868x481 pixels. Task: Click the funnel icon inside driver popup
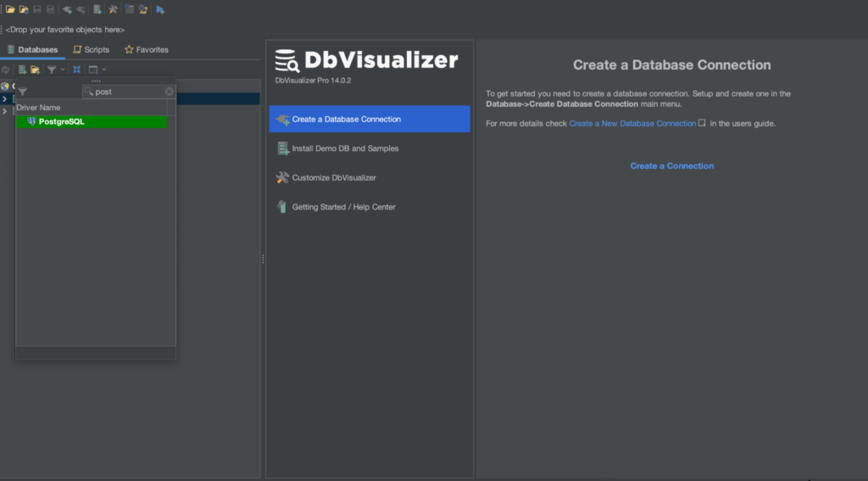click(23, 92)
